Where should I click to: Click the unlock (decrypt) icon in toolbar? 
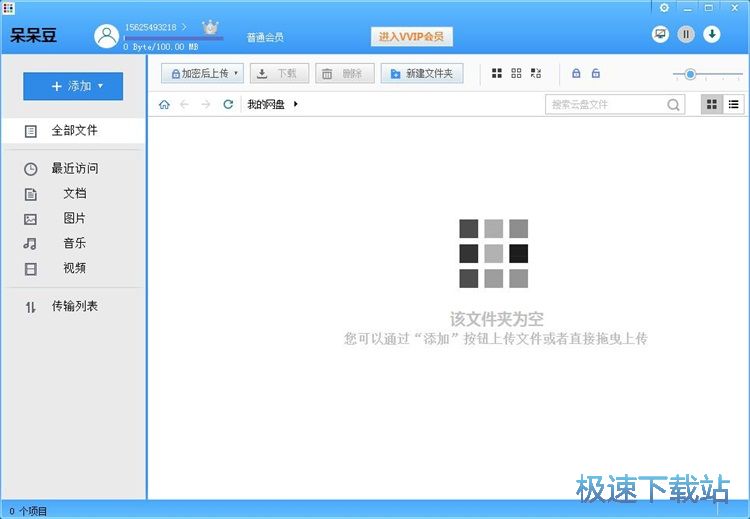[596, 73]
